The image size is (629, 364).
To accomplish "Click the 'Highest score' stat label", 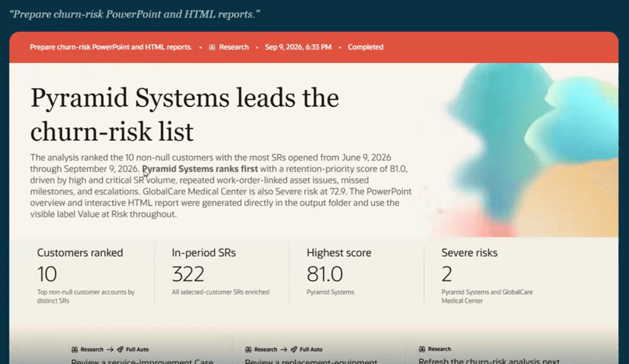I will coord(339,253).
